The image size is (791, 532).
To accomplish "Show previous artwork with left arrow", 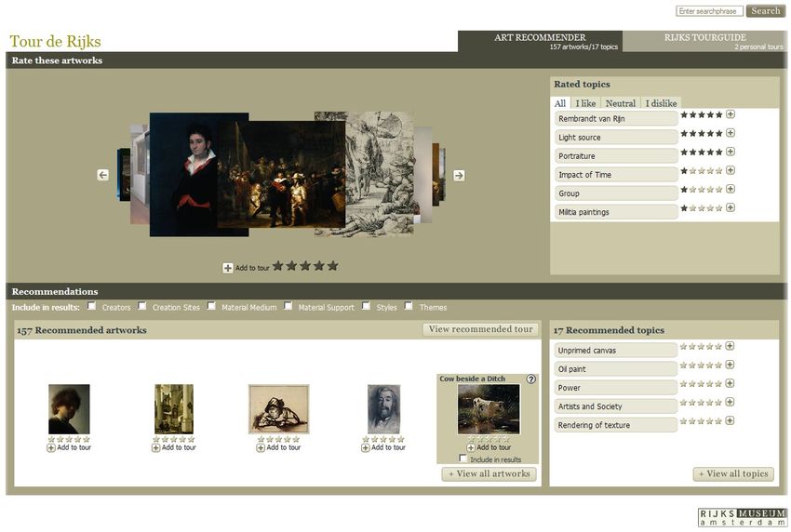I will coord(103,175).
